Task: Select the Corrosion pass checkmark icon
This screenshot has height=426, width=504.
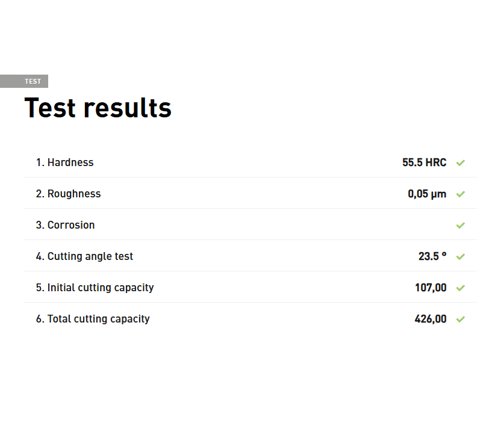Action: (461, 226)
